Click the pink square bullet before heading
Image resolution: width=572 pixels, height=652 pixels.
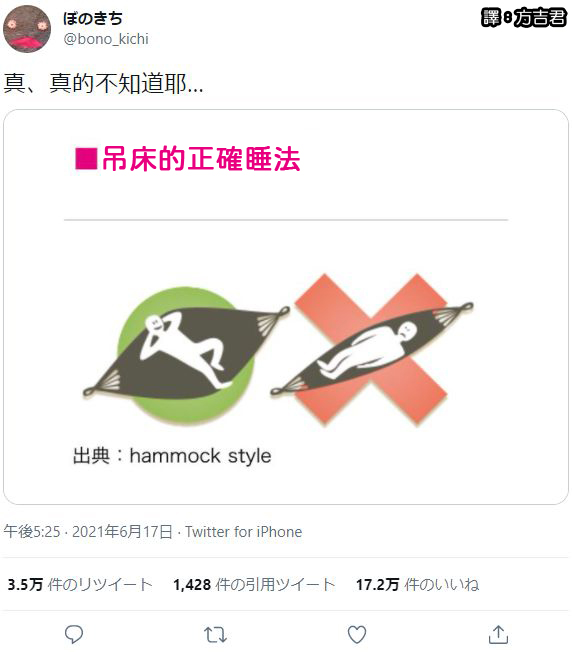pyautogui.click(x=86, y=159)
